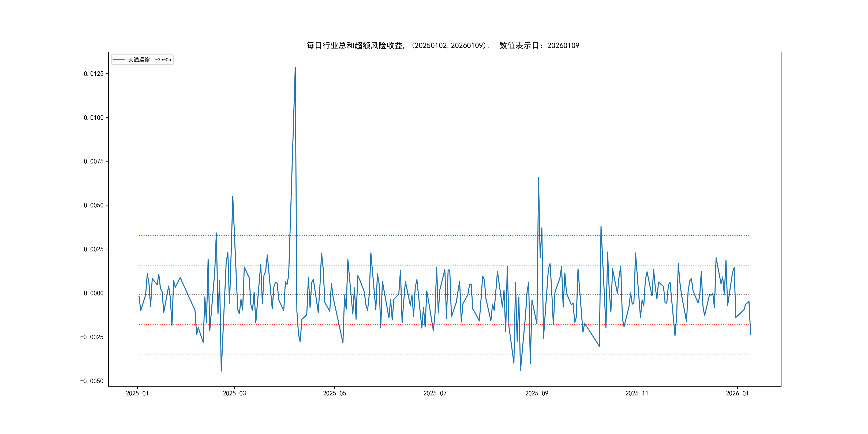
Task: Click the 2026-01 x-axis tick label
Action: (737, 393)
